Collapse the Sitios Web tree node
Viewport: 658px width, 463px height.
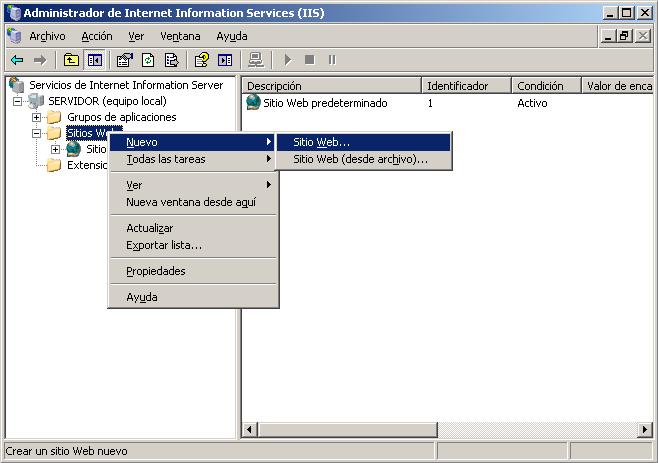tap(37, 133)
